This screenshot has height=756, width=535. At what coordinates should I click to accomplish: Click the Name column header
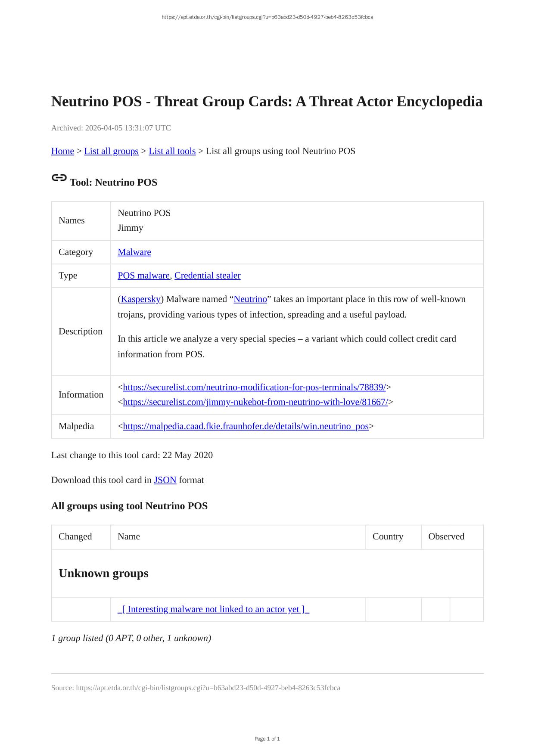[129, 536]
